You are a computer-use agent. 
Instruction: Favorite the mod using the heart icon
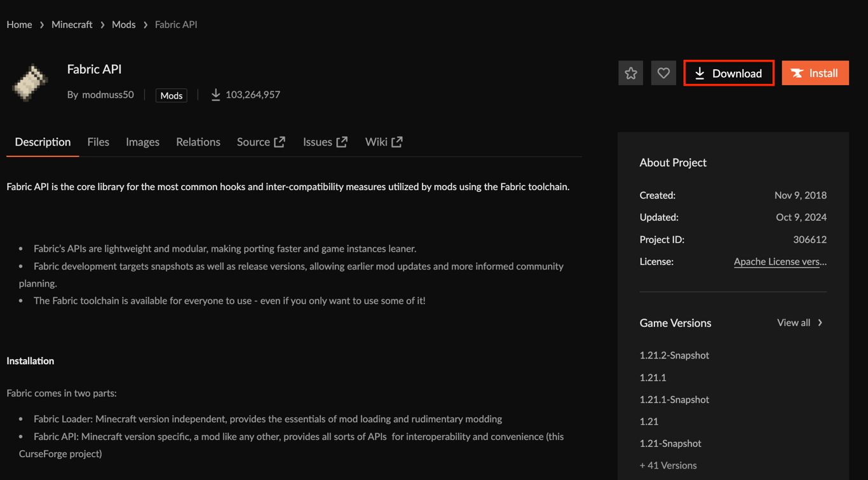tap(663, 72)
